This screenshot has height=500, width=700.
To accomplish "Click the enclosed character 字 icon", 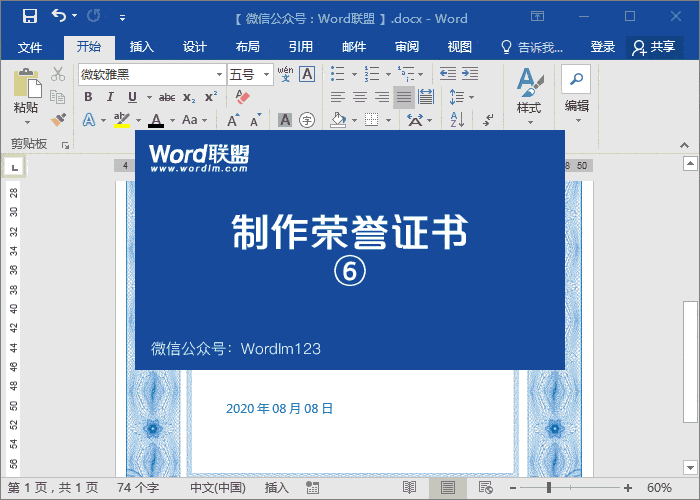I will [x=307, y=120].
